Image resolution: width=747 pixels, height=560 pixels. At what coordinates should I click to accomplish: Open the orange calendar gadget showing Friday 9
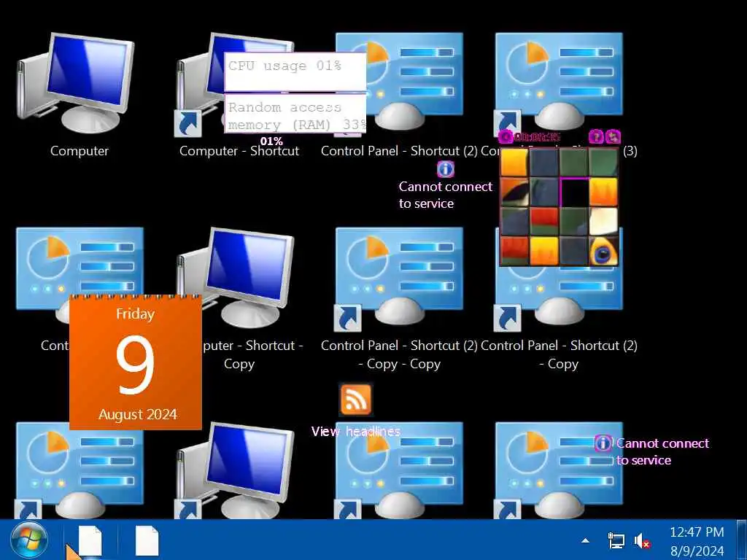tap(135, 362)
